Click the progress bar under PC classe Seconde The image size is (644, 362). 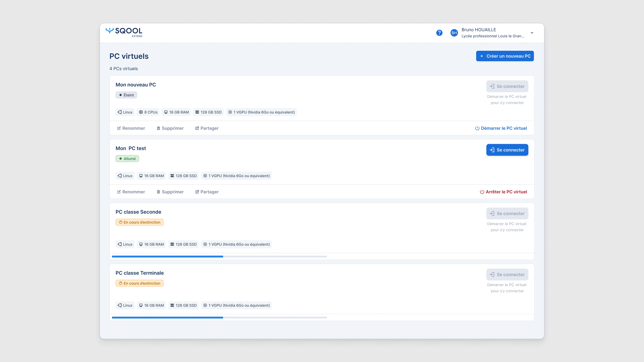click(219, 256)
